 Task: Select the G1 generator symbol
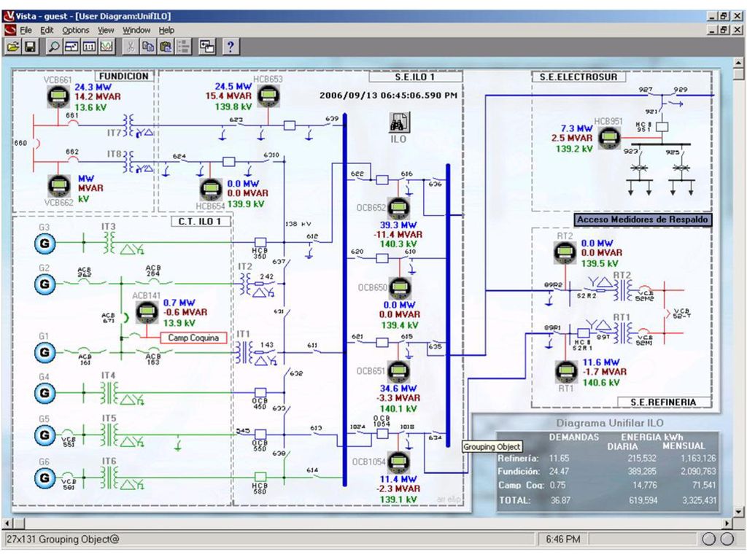[x=44, y=352]
